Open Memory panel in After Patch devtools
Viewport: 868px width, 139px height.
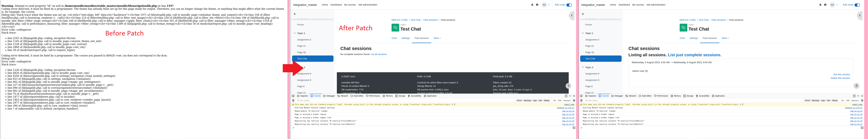click(x=388, y=96)
